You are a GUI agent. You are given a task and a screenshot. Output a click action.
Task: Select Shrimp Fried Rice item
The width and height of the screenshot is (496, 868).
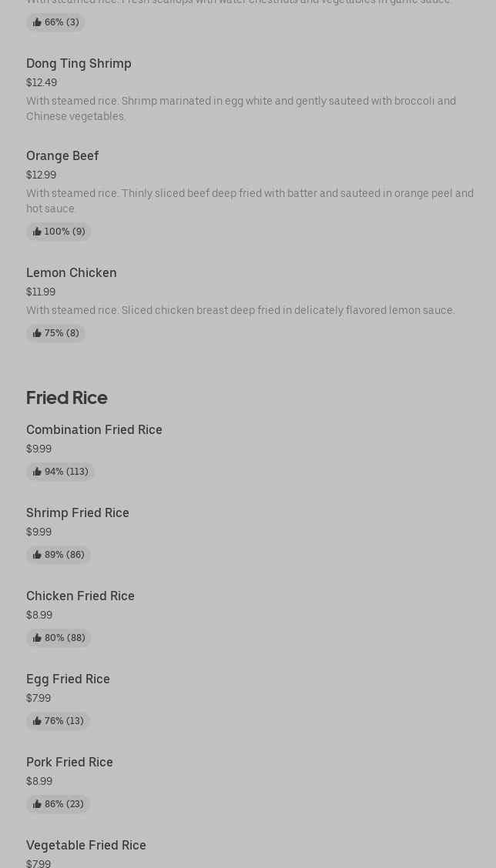(x=78, y=513)
